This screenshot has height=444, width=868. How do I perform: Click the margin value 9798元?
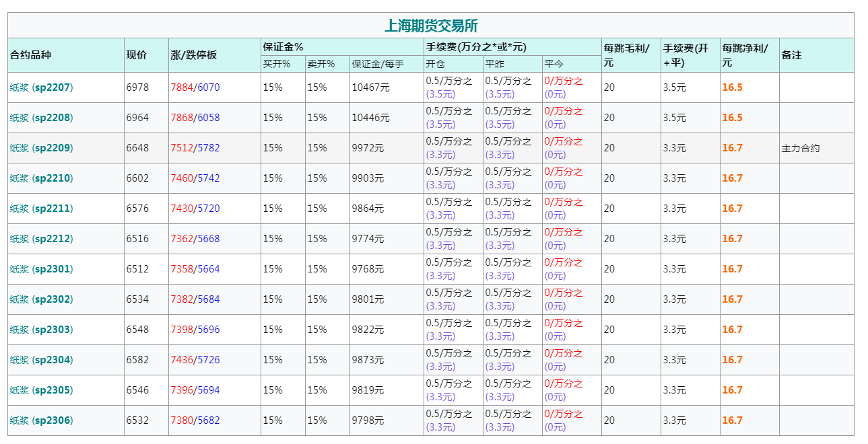(x=368, y=420)
